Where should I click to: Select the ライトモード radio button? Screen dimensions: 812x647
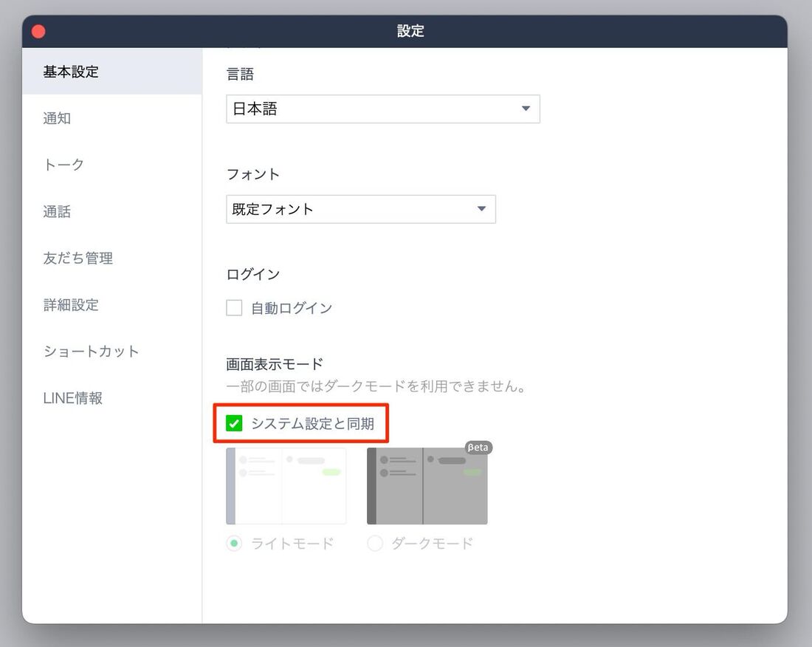point(234,544)
